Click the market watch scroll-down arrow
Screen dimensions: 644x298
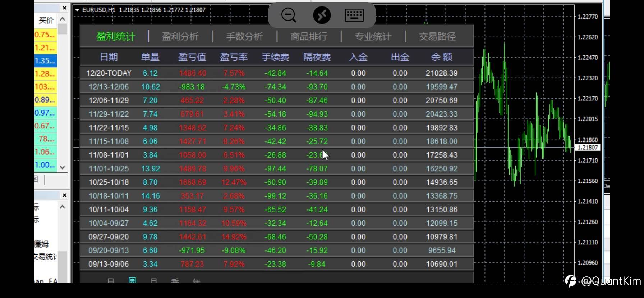tap(63, 167)
